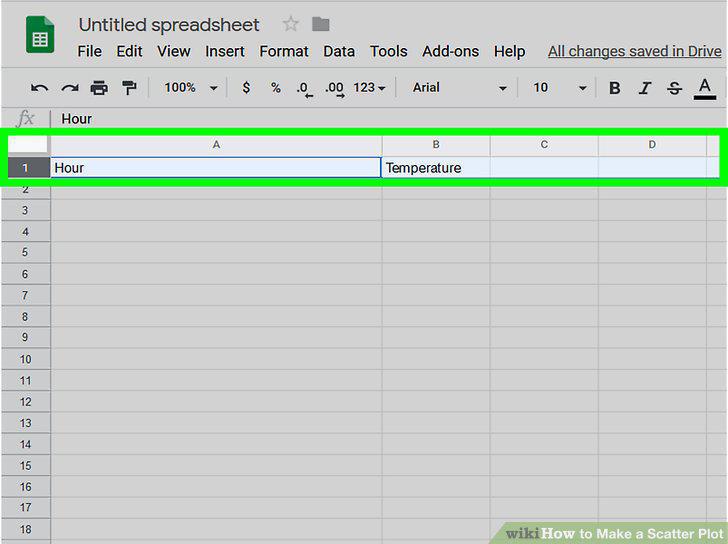Click the print icon
The width and height of the screenshot is (728, 544).
[99, 88]
